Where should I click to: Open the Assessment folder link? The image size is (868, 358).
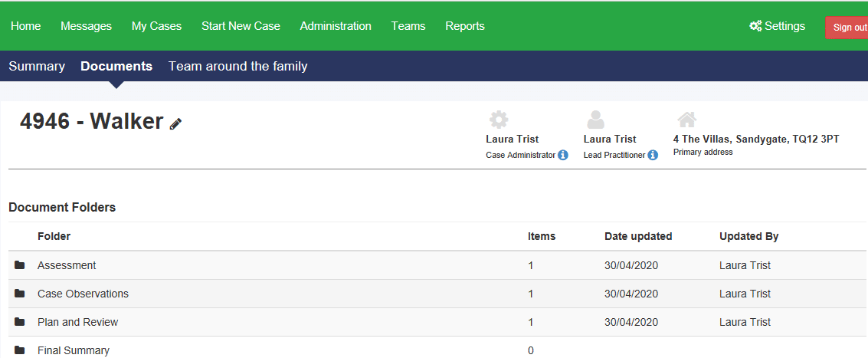pyautogui.click(x=67, y=265)
